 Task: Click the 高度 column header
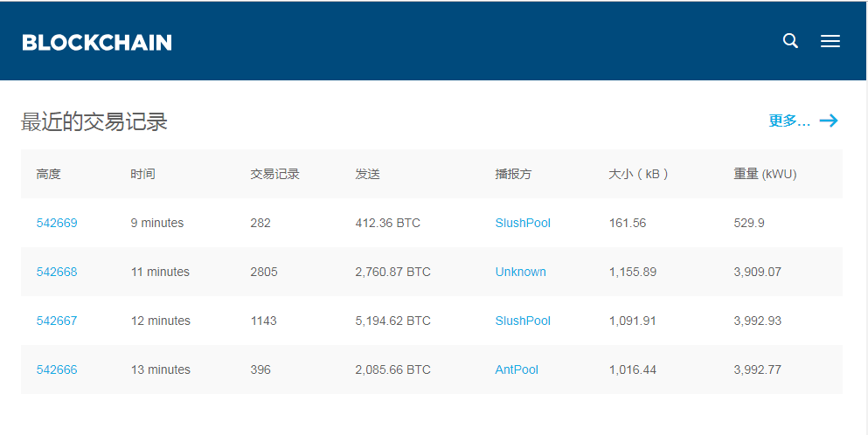click(x=49, y=174)
